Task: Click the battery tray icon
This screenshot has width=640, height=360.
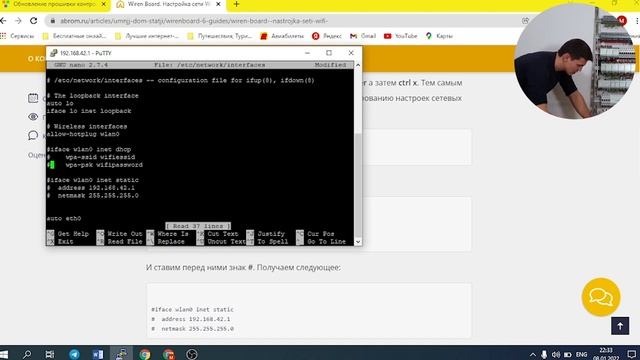Action: tap(567, 354)
